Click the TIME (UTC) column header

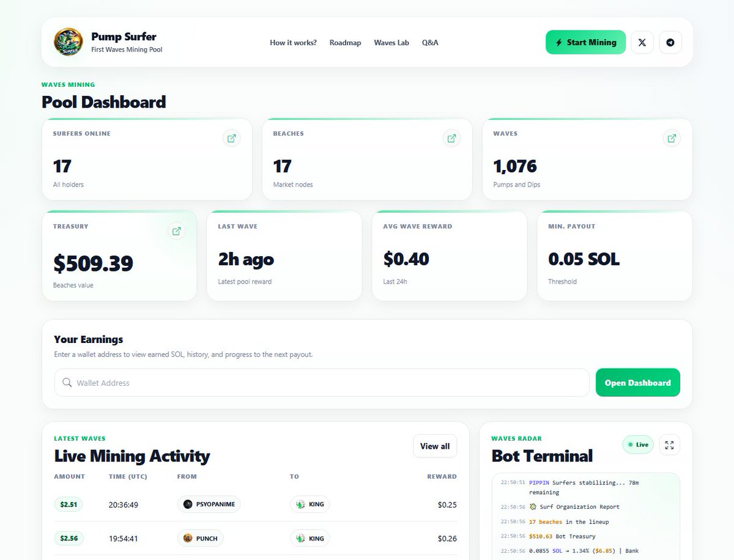(128, 476)
